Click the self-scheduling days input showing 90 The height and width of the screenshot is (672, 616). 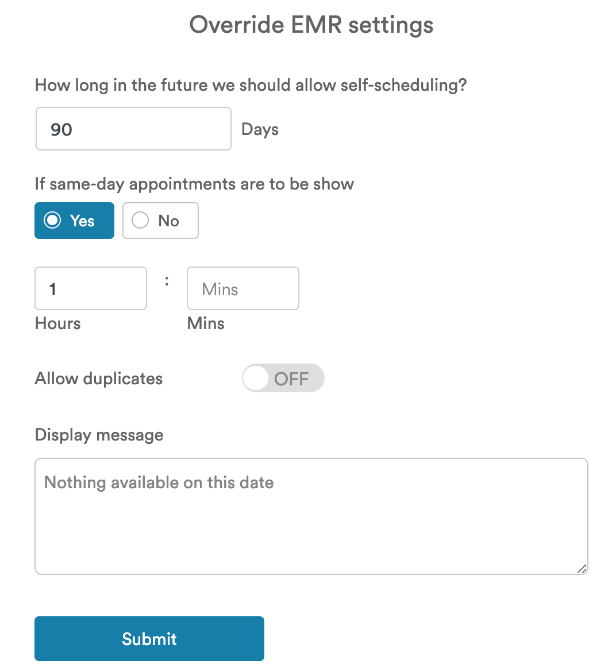pyautogui.click(x=133, y=129)
